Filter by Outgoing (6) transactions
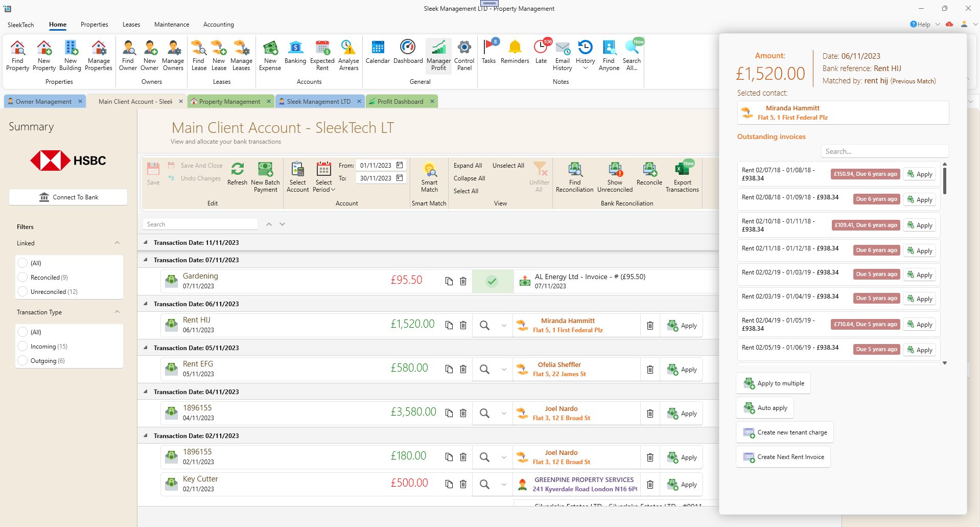The height and width of the screenshot is (527, 980). [22, 360]
